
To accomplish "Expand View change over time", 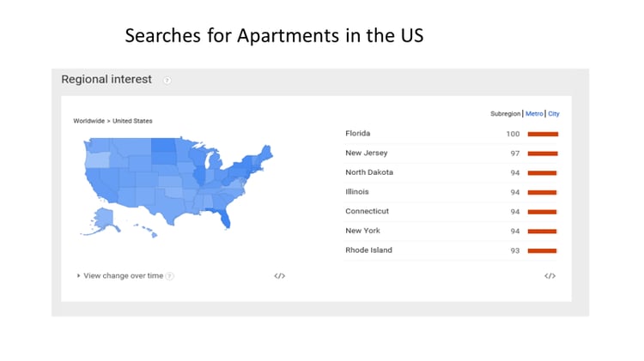I will pos(120,275).
